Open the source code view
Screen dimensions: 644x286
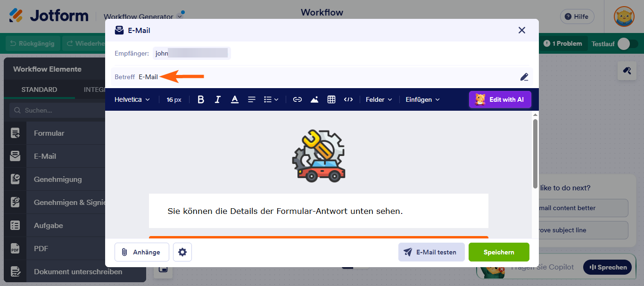tap(348, 99)
